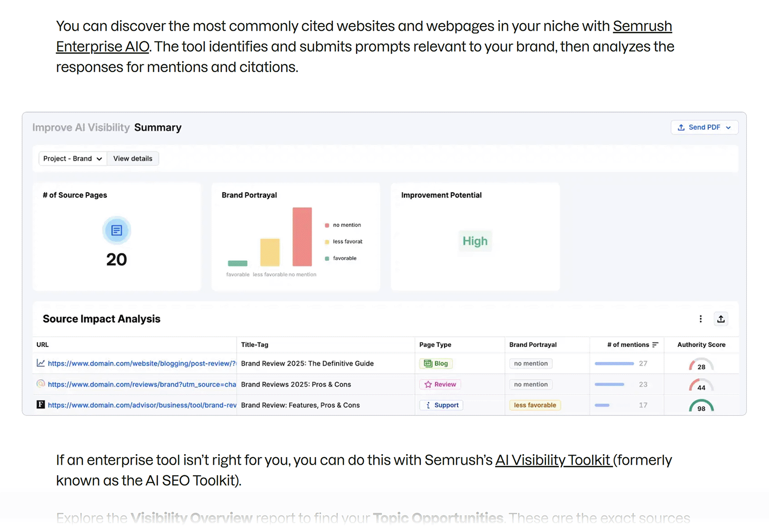Image resolution: width=769 pixels, height=532 pixels.
Task: Click the yellow less favorable bar
Action: click(270, 252)
